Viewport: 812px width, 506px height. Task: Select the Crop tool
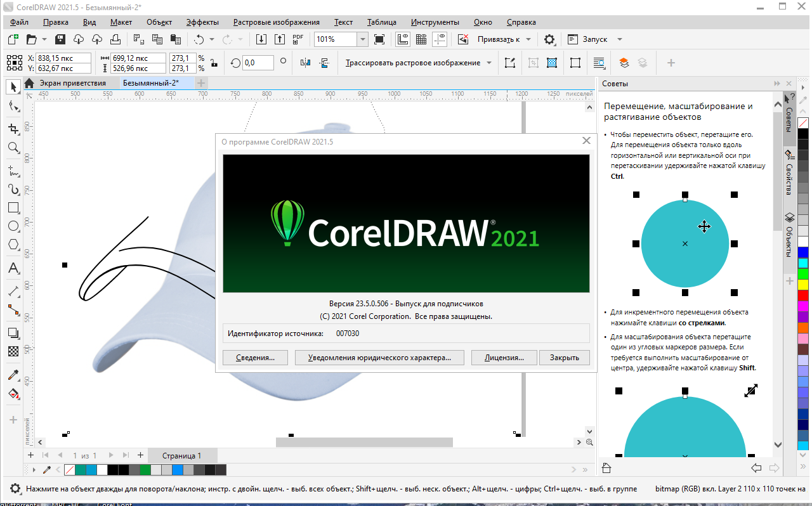pos(13,129)
